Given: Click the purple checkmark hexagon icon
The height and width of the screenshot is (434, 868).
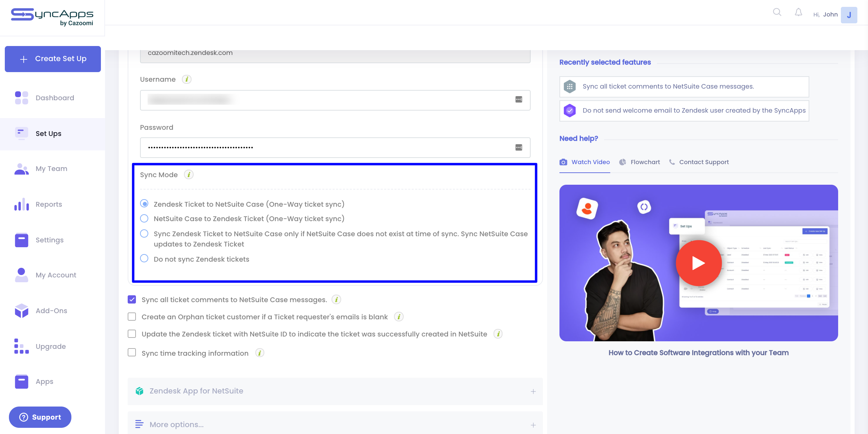Looking at the screenshot, I should 570,111.
